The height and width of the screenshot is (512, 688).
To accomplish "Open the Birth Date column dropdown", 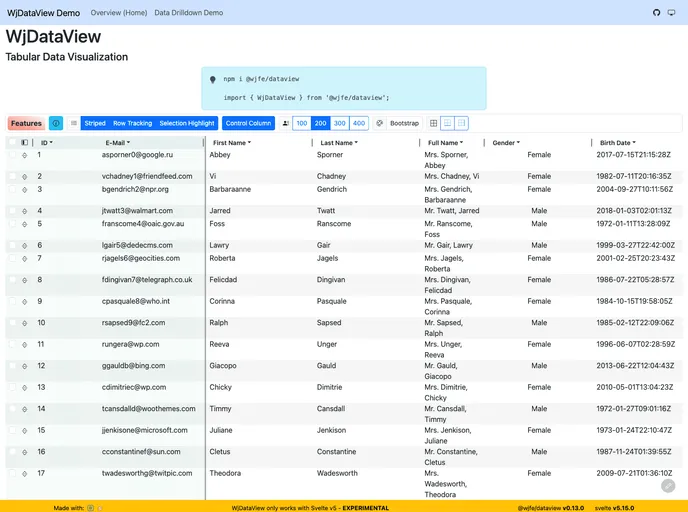I will [618, 143].
